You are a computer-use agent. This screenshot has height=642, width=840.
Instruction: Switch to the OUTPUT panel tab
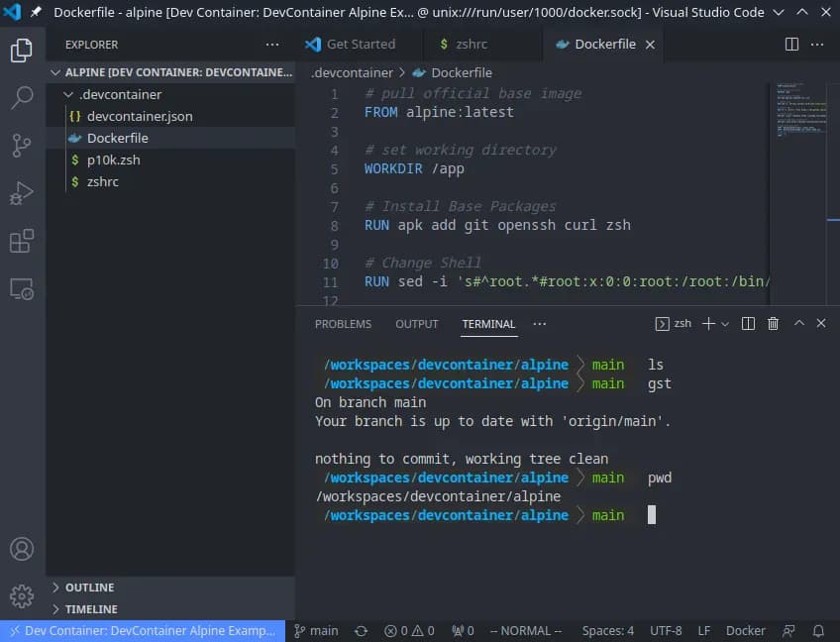point(417,324)
